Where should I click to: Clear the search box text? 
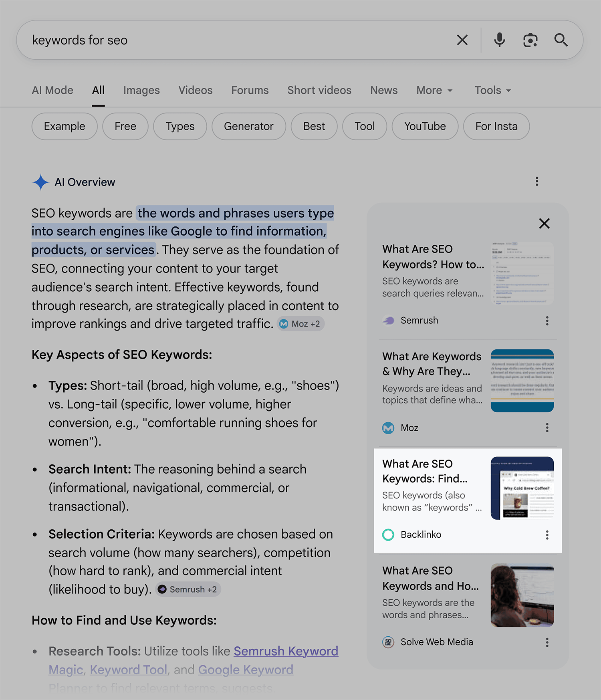pyautogui.click(x=462, y=40)
